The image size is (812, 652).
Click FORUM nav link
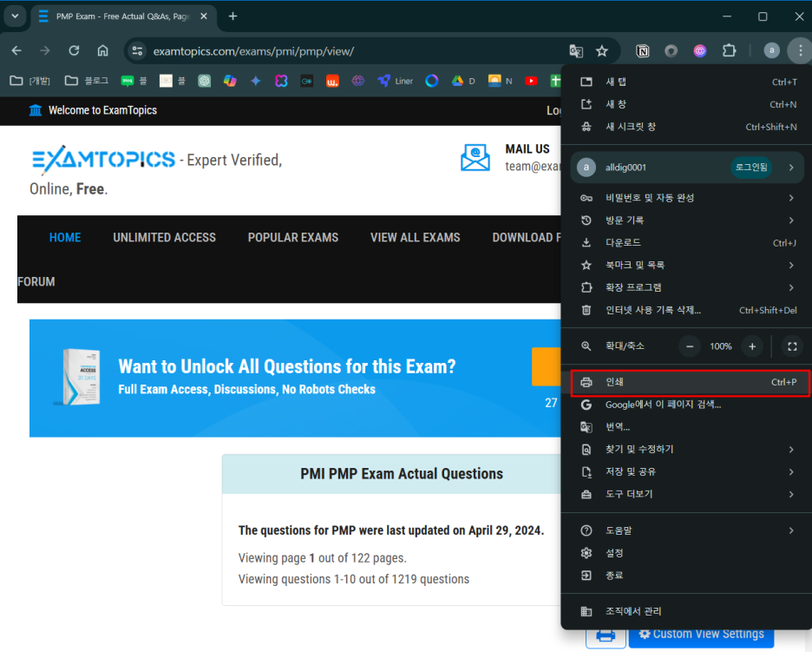pyautogui.click(x=36, y=281)
